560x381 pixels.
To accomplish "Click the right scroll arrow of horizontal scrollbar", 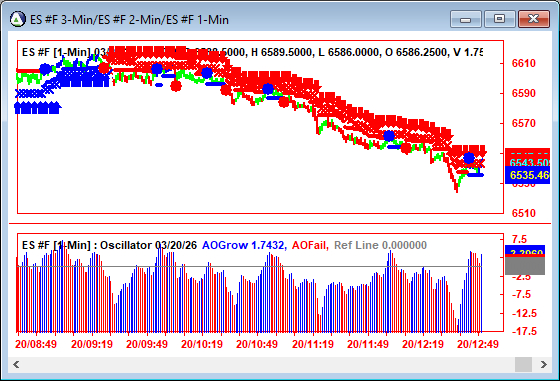I will pyautogui.click(x=544, y=365).
